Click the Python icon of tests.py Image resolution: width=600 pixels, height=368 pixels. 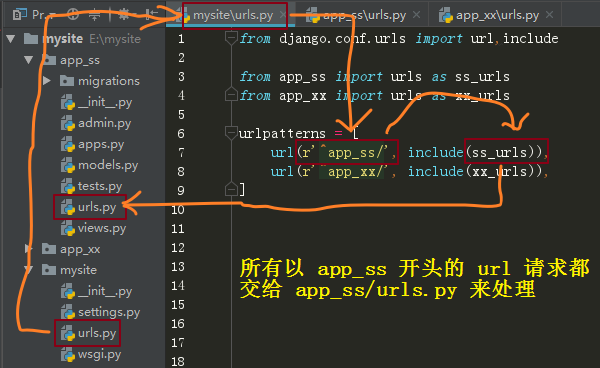coord(68,187)
